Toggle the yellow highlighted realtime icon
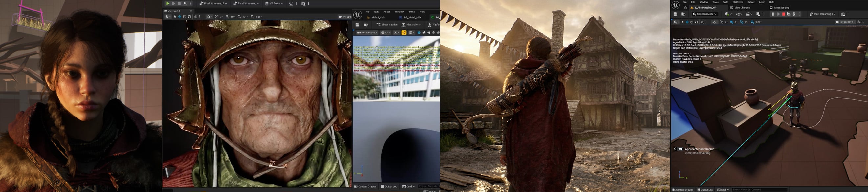 click(x=404, y=33)
